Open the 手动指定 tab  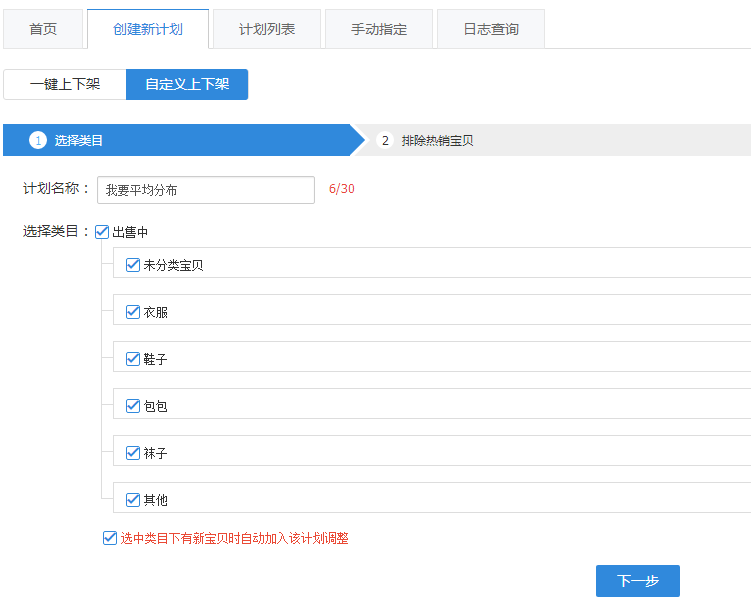coord(379,29)
